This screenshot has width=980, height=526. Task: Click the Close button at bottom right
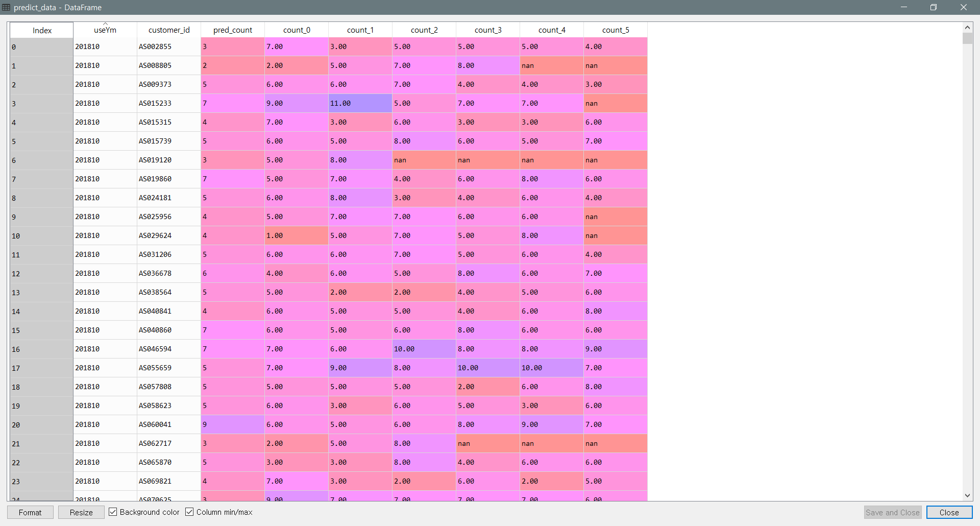[x=949, y=512]
